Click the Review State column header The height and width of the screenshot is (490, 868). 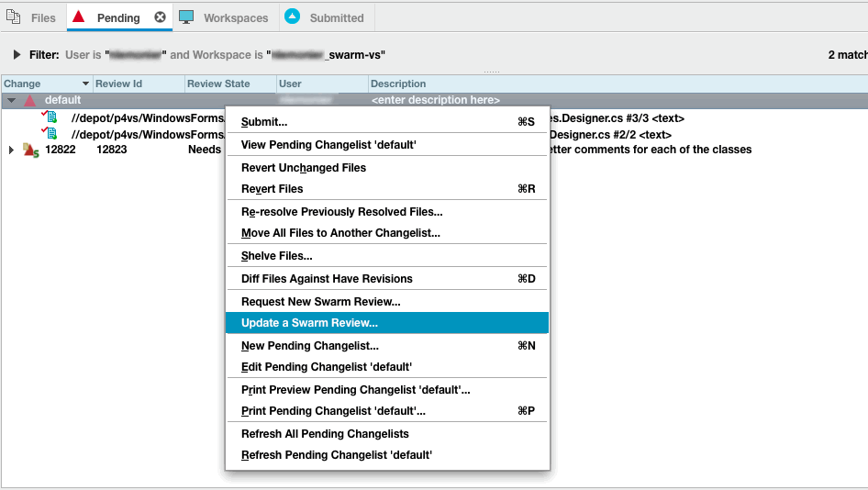[218, 84]
